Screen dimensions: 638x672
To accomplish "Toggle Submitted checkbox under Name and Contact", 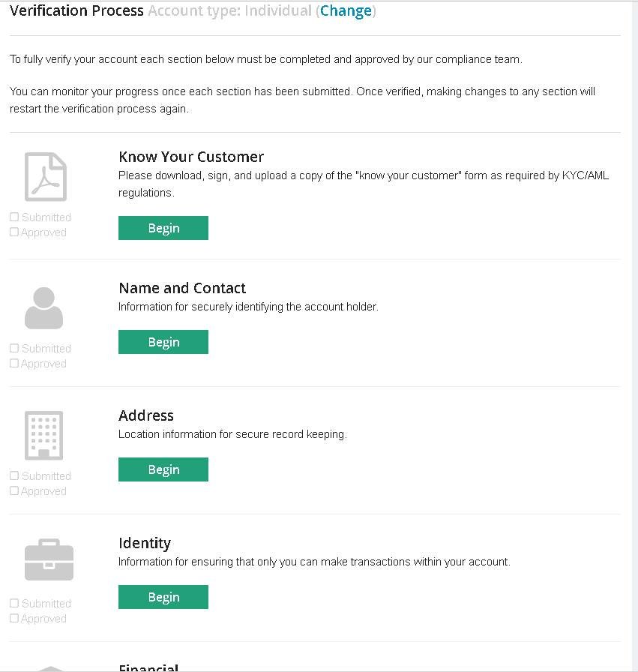I will pos(14,349).
